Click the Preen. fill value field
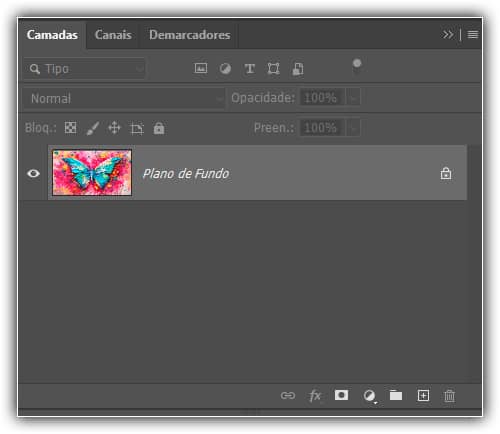 pyautogui.click(x=322, y=128)
